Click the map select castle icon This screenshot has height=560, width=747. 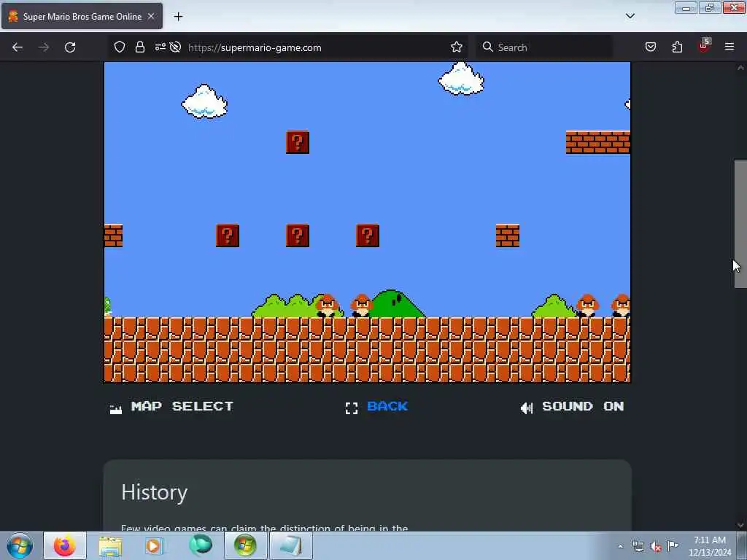116,408
